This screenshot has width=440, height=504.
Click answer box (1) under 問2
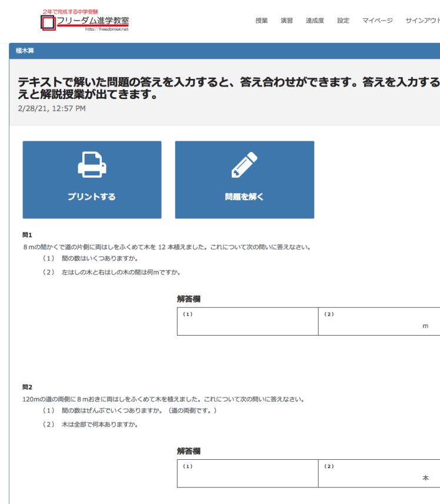click(x=248, y=473)
